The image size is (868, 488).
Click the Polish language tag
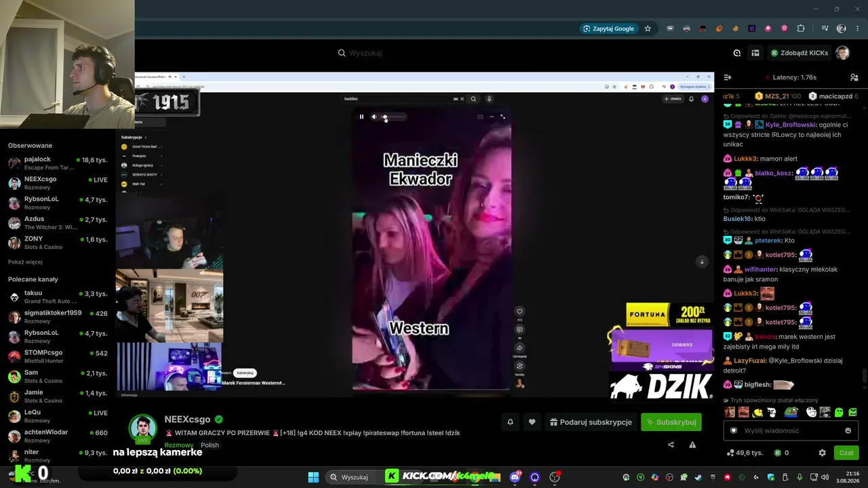point(210,445)
